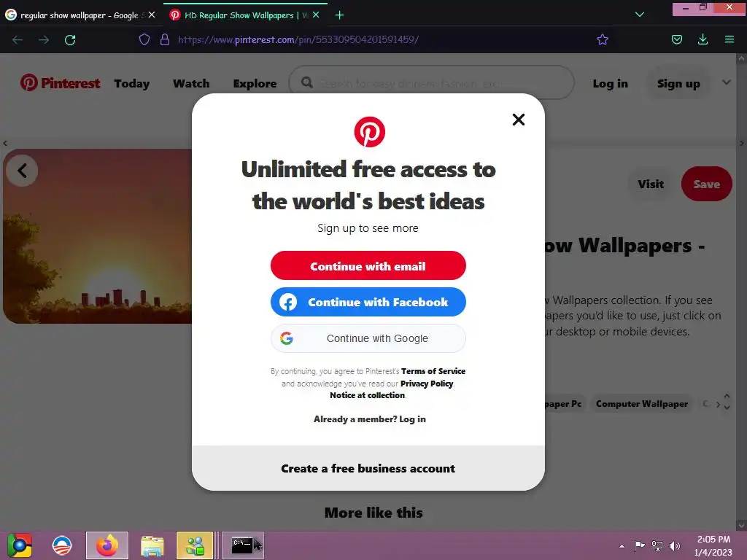Choose Continue with Google
Screen dimensions: 747x560
pos(368,338)
